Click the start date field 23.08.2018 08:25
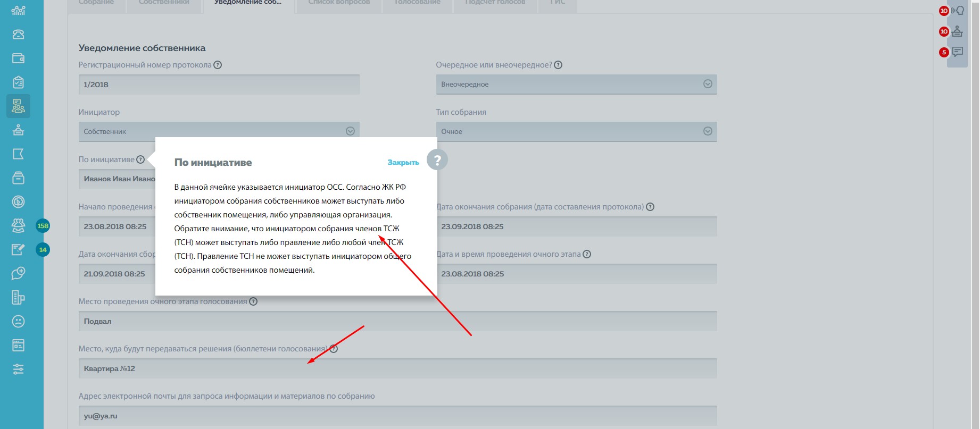Screen dimensions: 980x429 117,226
